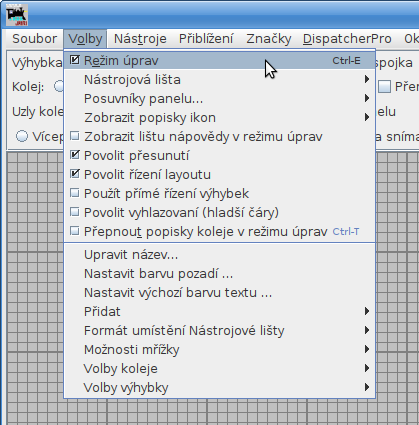
Task: Open the Nástroje menu
Action: [140, 39]
